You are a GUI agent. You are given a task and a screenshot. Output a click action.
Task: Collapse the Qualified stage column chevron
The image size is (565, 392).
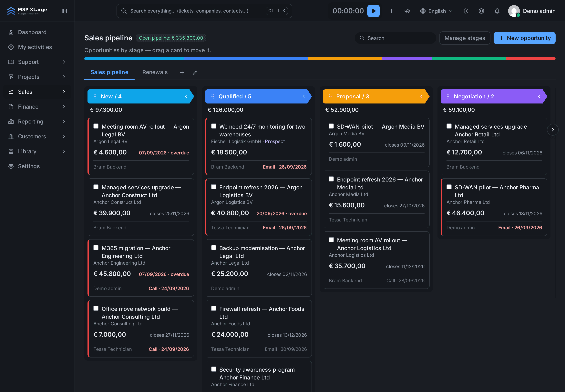(304, 96)
